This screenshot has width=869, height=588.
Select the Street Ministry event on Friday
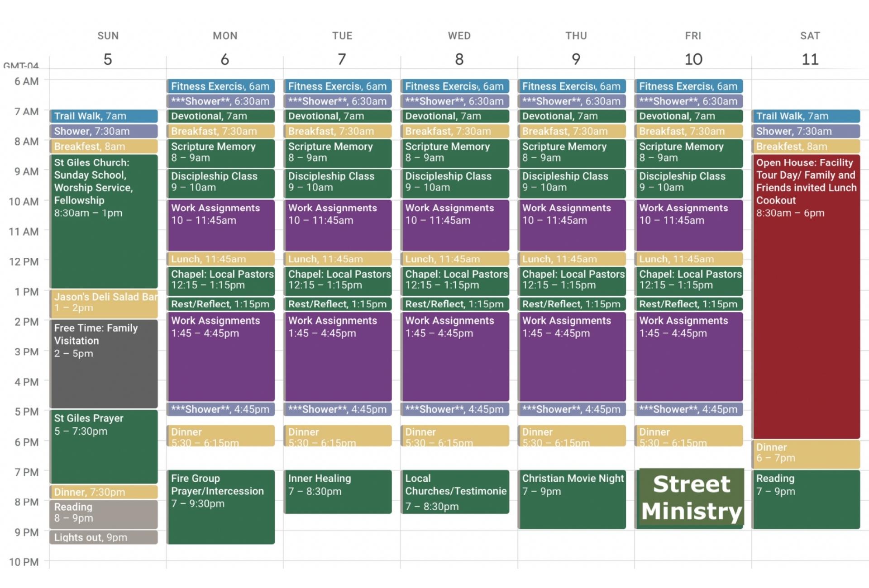tap(691, 498)
